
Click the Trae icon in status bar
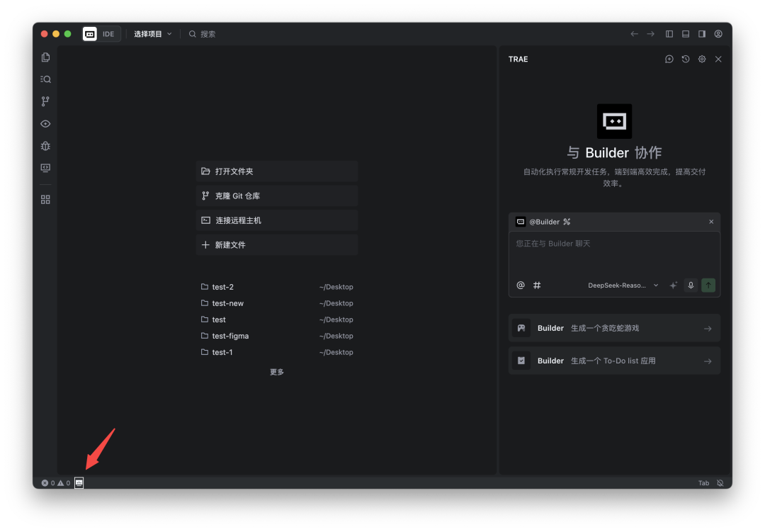(79, 482)
